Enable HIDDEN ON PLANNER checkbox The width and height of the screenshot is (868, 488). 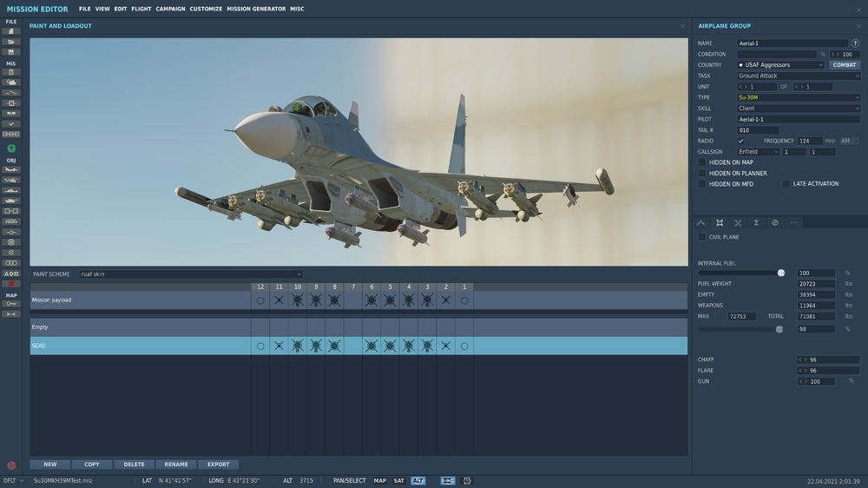click(x=702, y=174)
